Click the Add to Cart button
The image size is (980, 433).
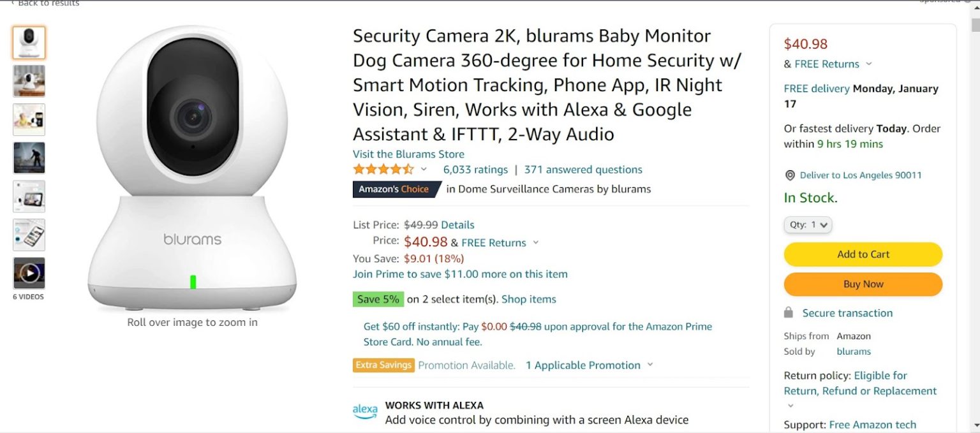tap(863, 254)
